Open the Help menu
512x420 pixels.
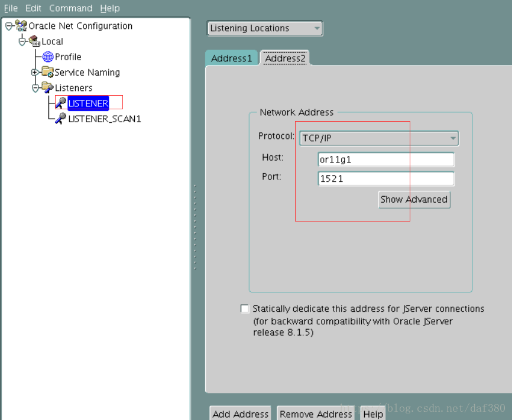(110, 8)
